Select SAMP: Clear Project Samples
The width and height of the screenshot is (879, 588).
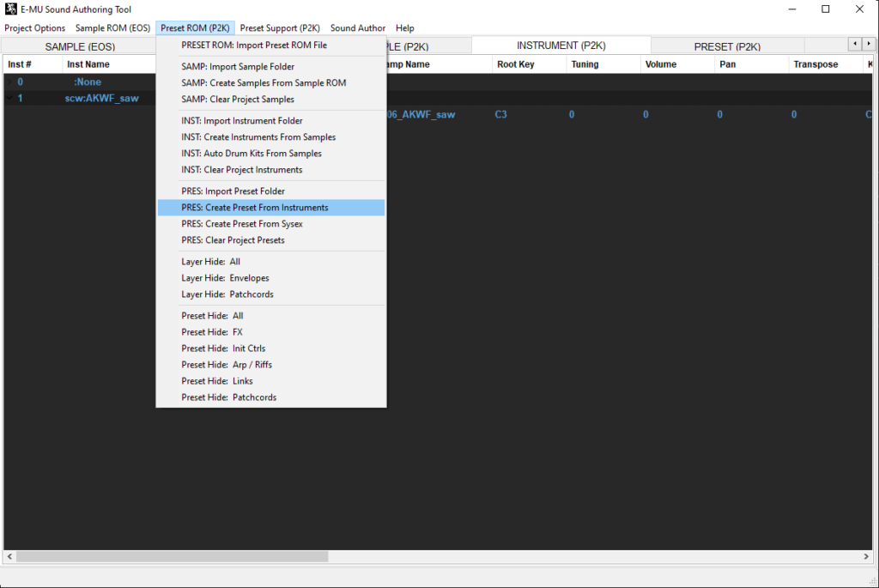click(x=271, y=100)
